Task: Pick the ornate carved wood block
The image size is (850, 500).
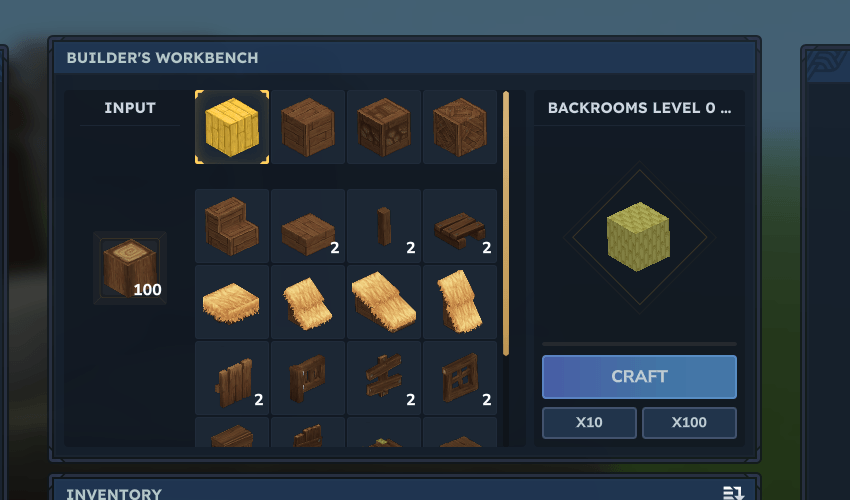Action: pyautogui.click(x=460, y=127)
